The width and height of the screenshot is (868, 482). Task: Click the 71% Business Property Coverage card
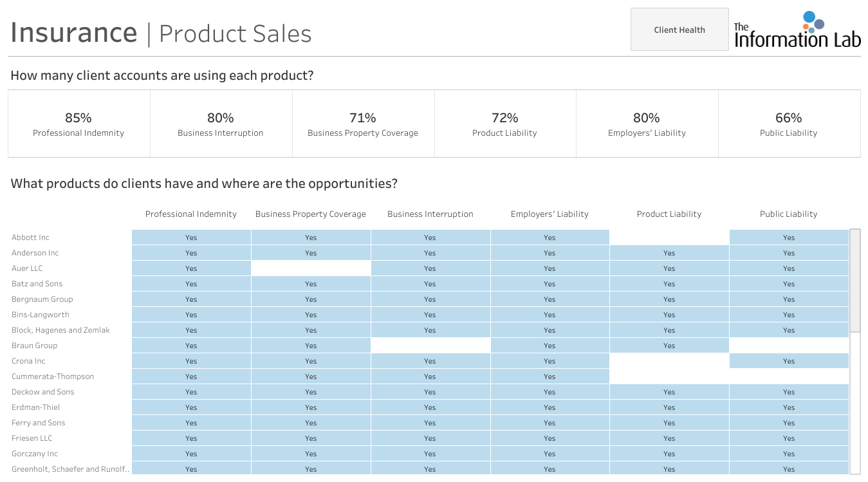[x=363, y=124]
